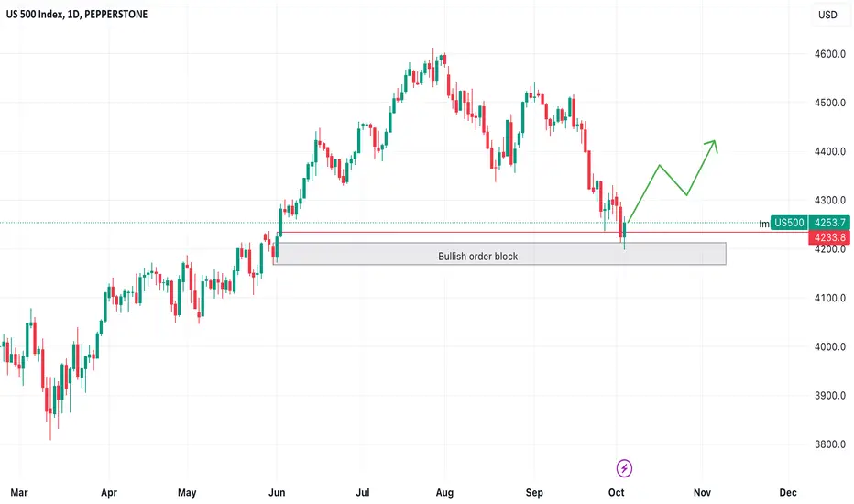Open the US 500 Index symbol title
This screenshot has width=854, height=504.
pos(35,14)
